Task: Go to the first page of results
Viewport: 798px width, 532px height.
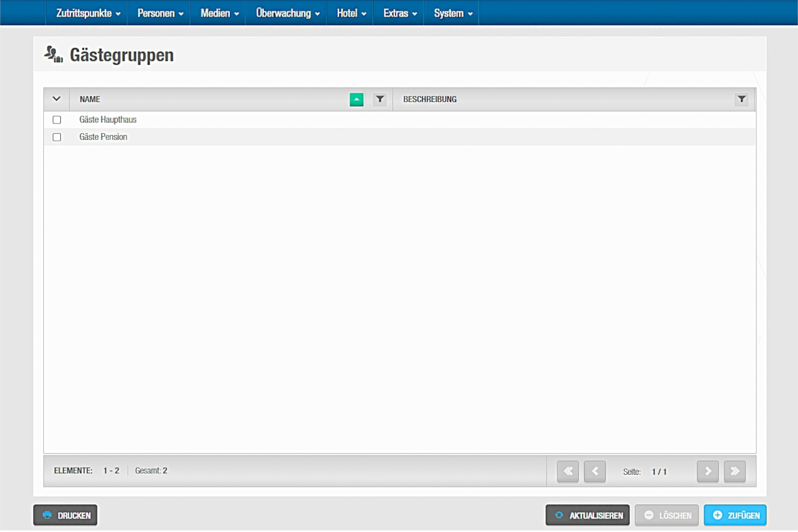Action: pyautogui.click(x=567, y=472)
